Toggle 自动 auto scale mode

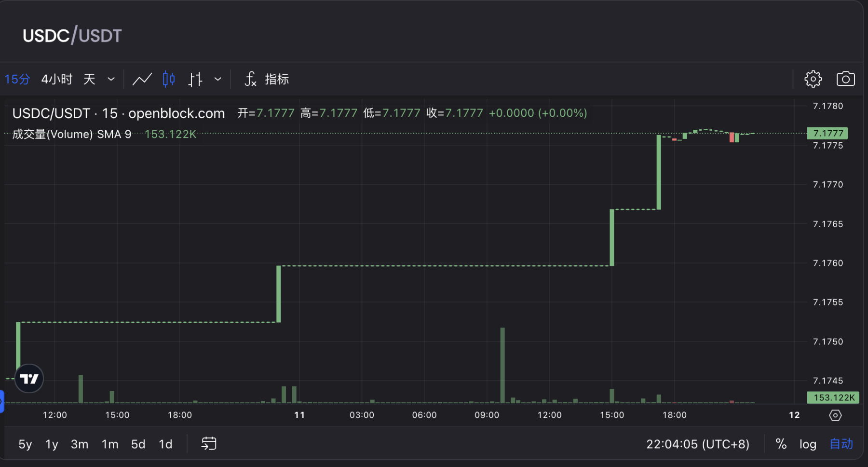pos(841,444)
